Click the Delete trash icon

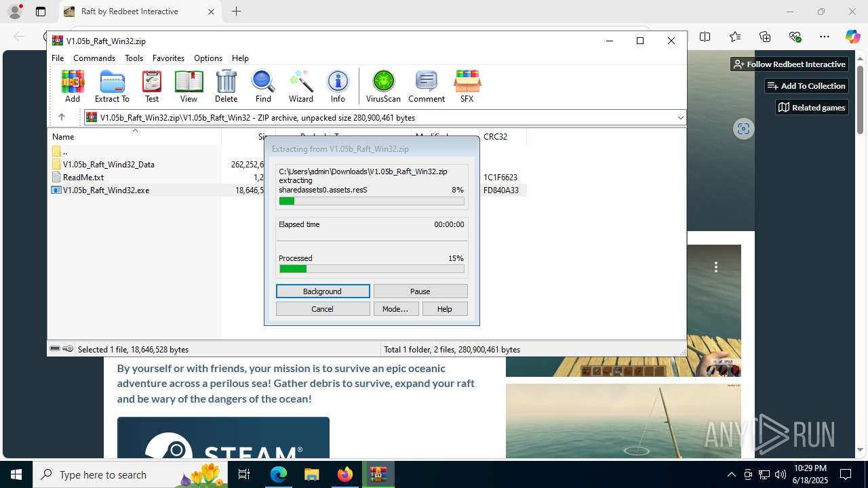point(226,86)
